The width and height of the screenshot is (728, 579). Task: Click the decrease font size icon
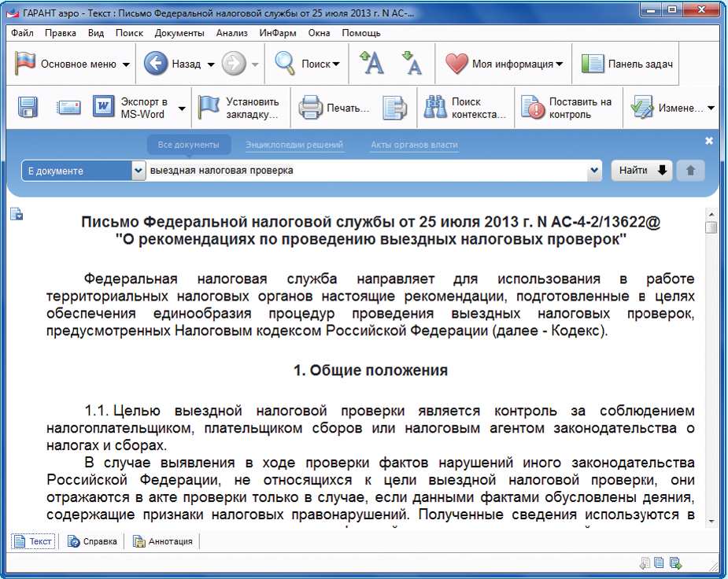click(412, 64)
